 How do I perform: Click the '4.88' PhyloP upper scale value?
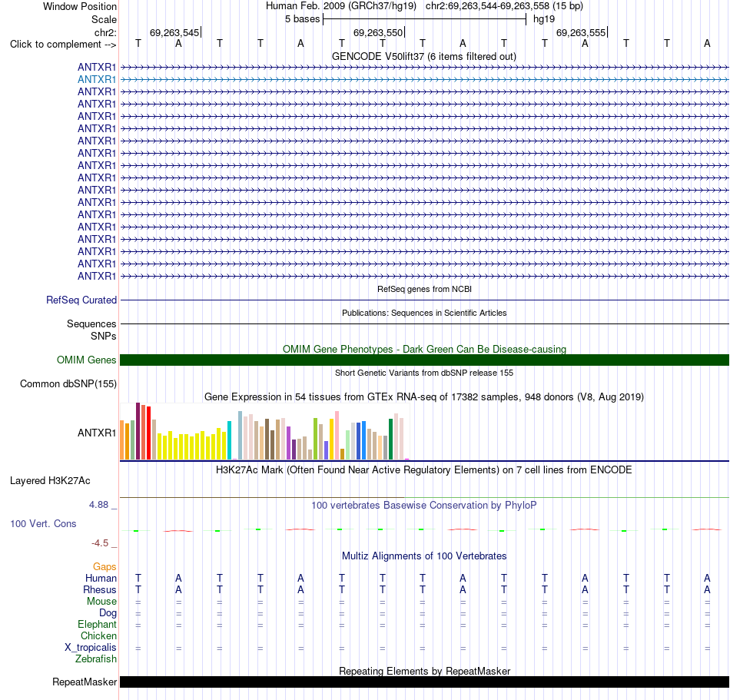click(x=98, y=505)
